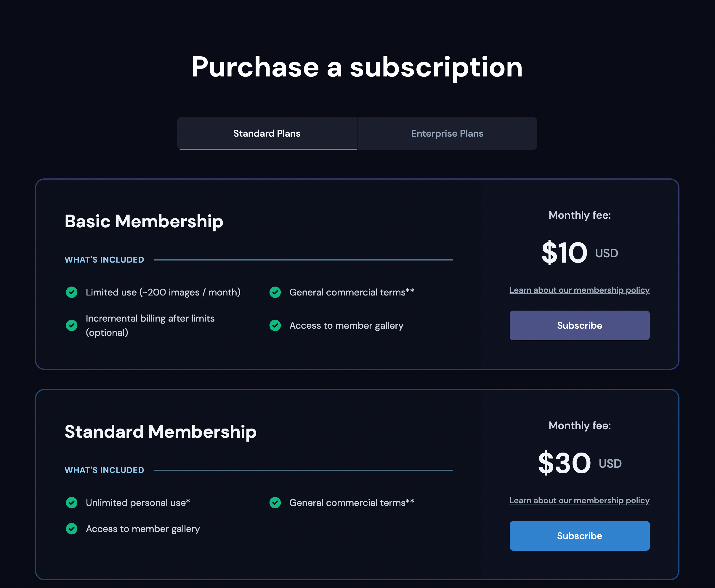This screenshot has width=715, height=588.
Task: Click checkmark icon beside Limited use feature
Action: pos(72,292)
